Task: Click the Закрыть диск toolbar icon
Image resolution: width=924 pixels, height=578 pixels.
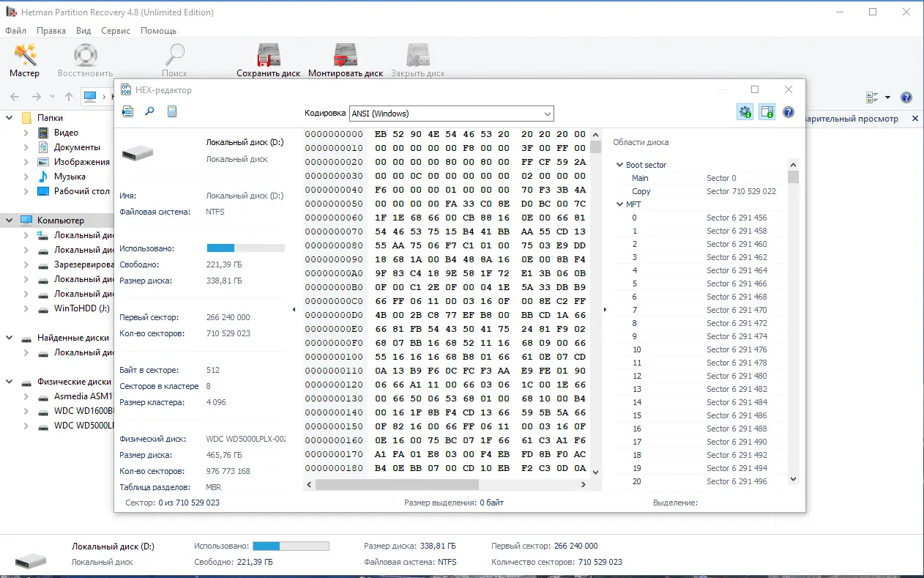Action: pos(418,56)
